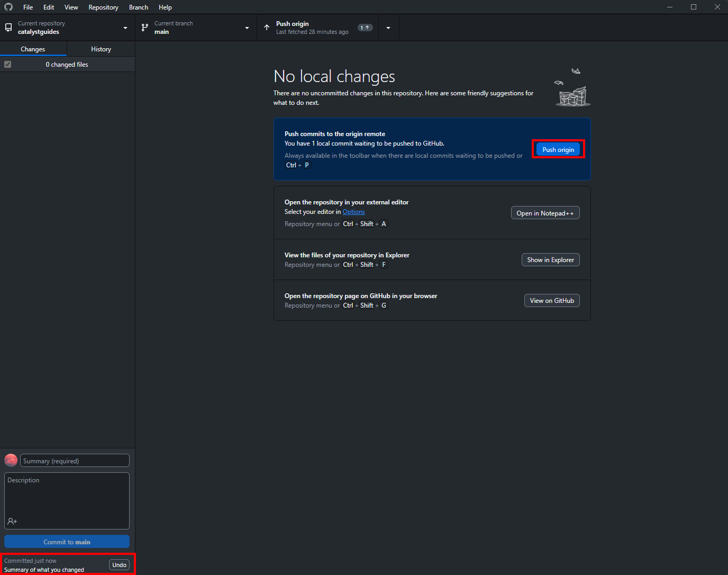Expand the Current repository dropdown
Image resolution: width=728 pixels, height=575 pixels.
tap(125, 28)
